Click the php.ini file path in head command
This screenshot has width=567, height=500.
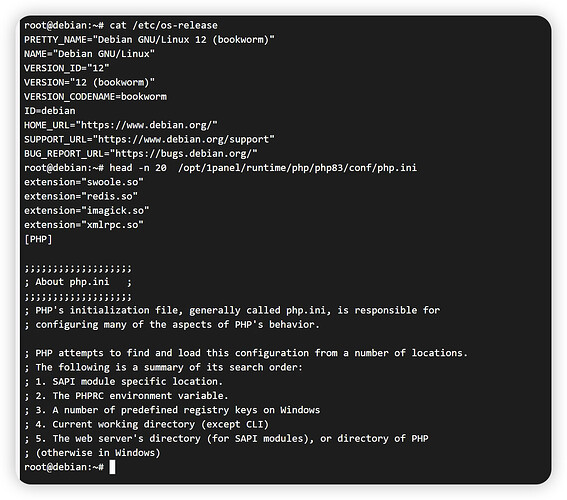click(297, 168)
